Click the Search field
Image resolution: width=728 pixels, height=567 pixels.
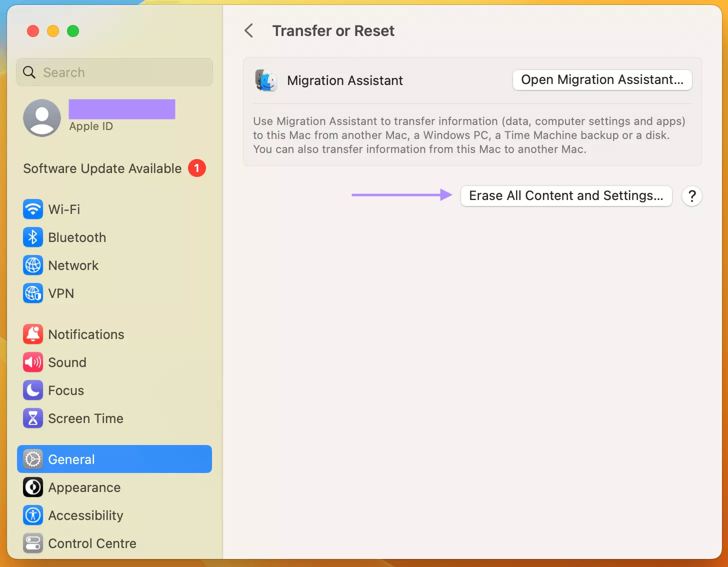pos(114,72)
